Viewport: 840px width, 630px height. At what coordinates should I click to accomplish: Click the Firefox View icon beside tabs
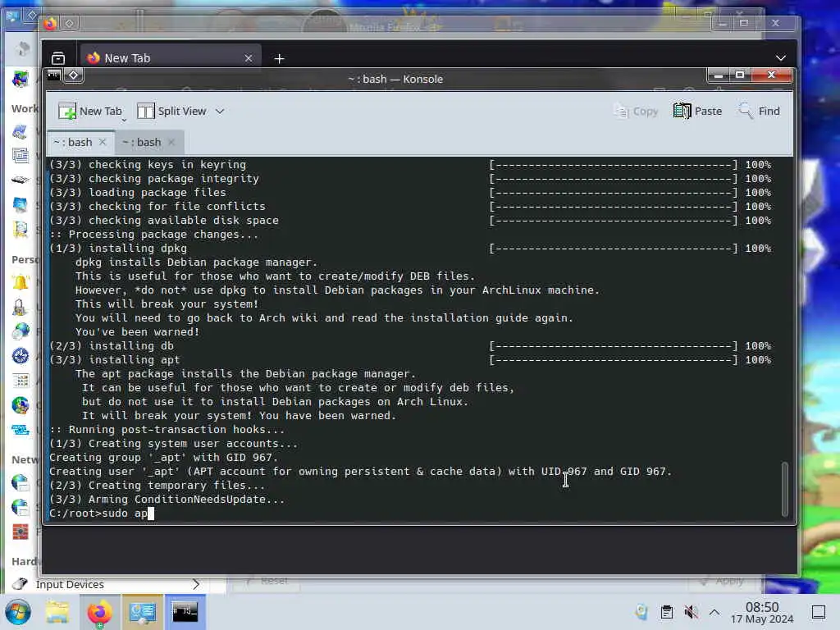58,58
